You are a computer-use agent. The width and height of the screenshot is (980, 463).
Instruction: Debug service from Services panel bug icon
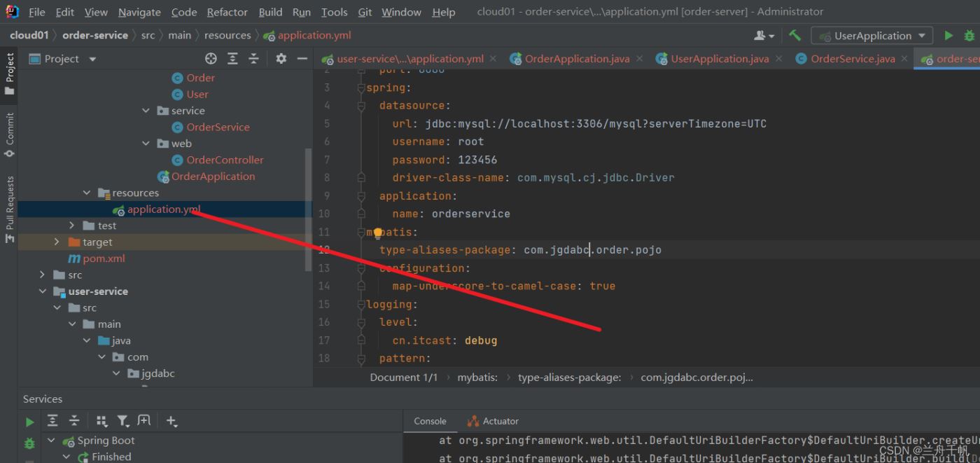29,443
